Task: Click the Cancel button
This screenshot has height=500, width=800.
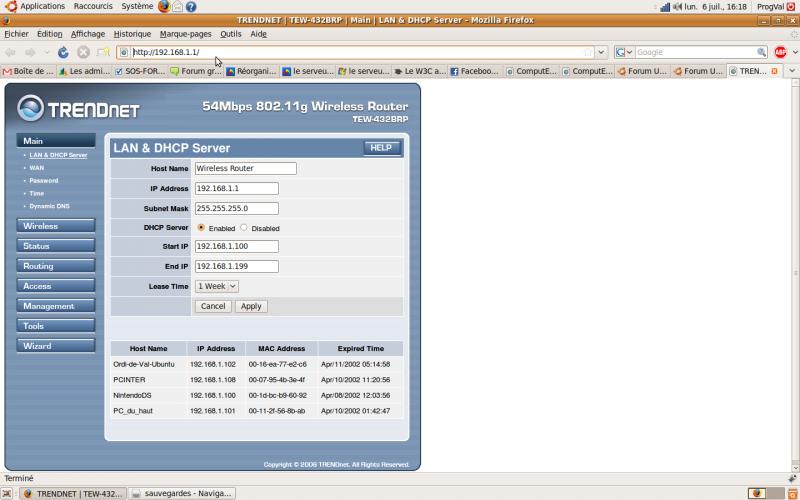Action: pyautogui.click(x=213, y=306)
